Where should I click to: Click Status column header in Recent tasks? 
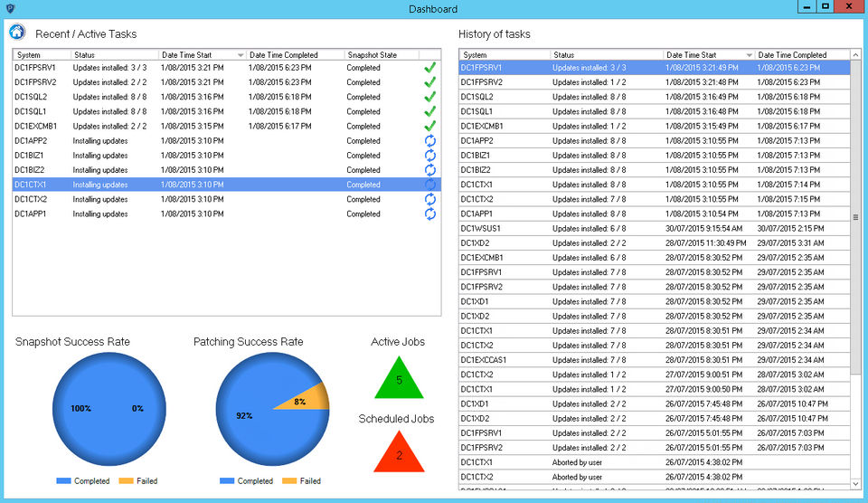[115, 55]
